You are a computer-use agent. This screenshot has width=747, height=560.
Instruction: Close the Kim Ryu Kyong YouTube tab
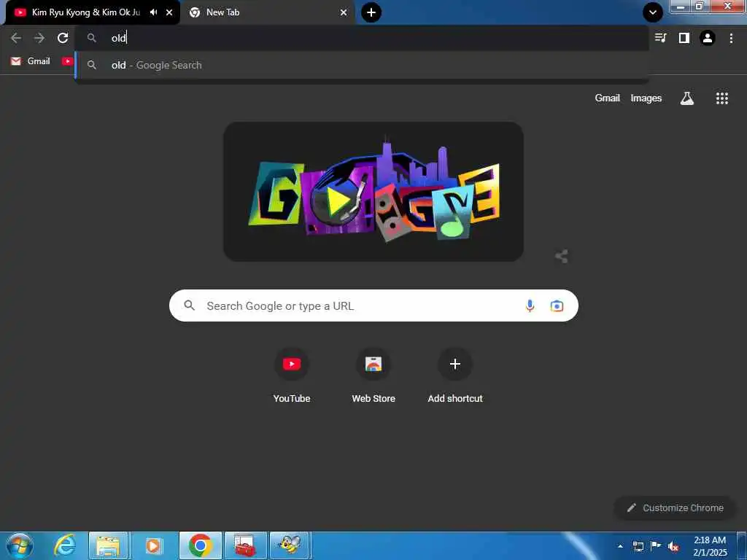click(169, 12)
